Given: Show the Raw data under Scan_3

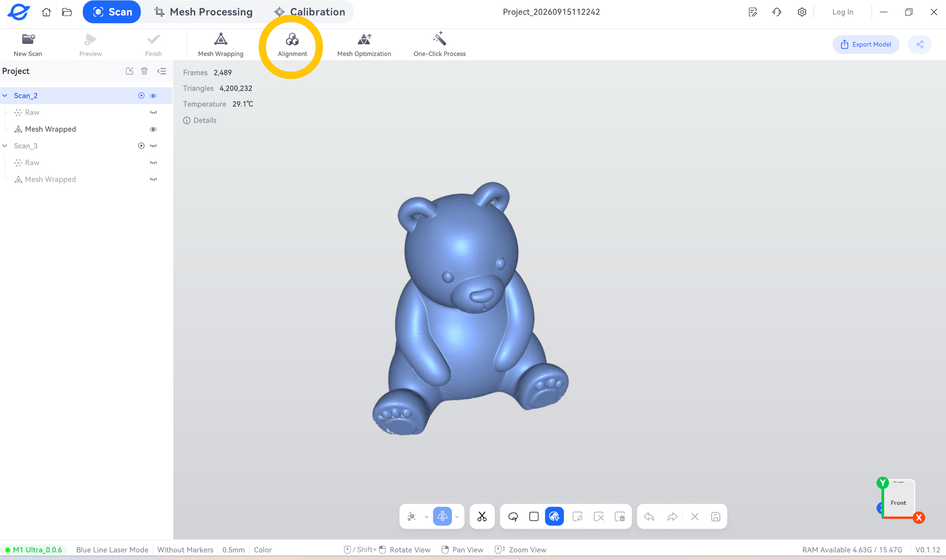Looking at the screenshot, I should 153,163.
